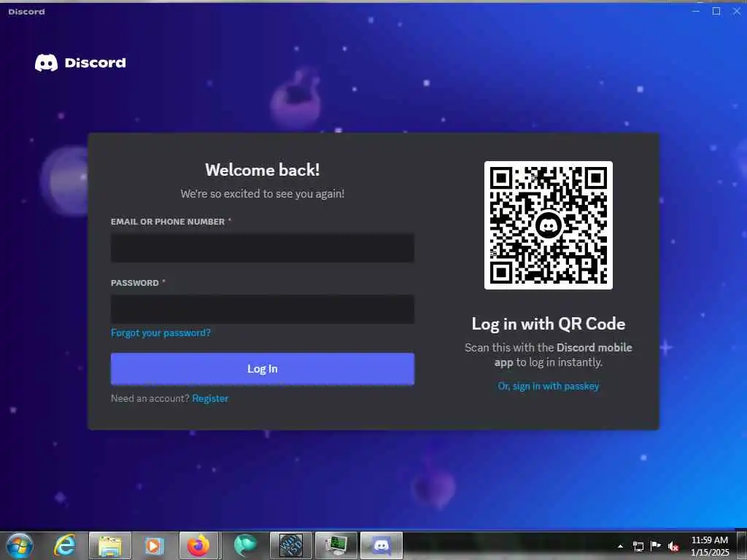Minimize the Discord window
The width and height of the screenshot is (747, 560).
(x=695, y=11)
